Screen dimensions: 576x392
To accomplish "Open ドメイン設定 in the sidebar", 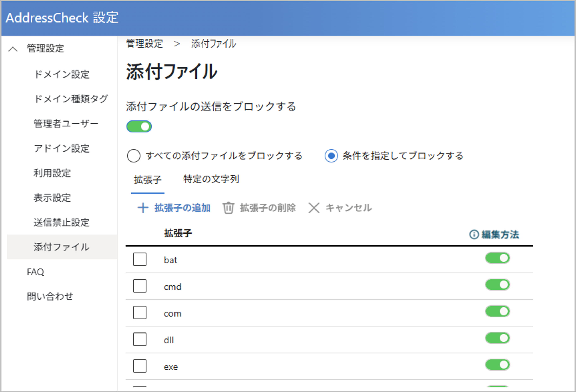I will click(x=62, y=74).
